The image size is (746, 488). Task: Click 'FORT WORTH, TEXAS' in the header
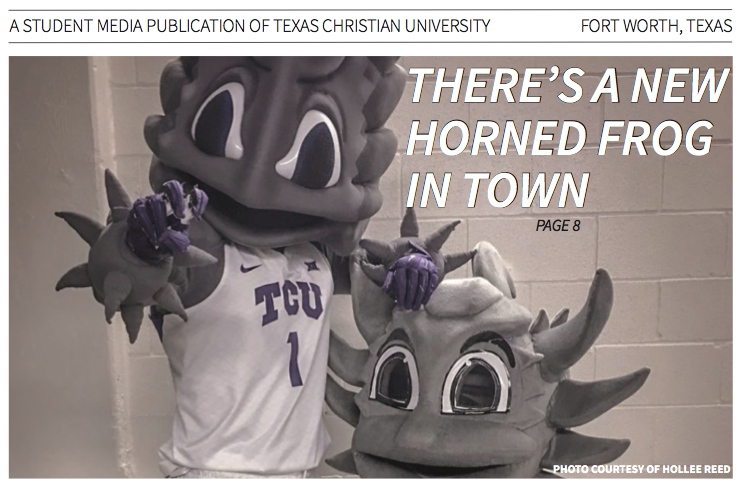point(656,26)
